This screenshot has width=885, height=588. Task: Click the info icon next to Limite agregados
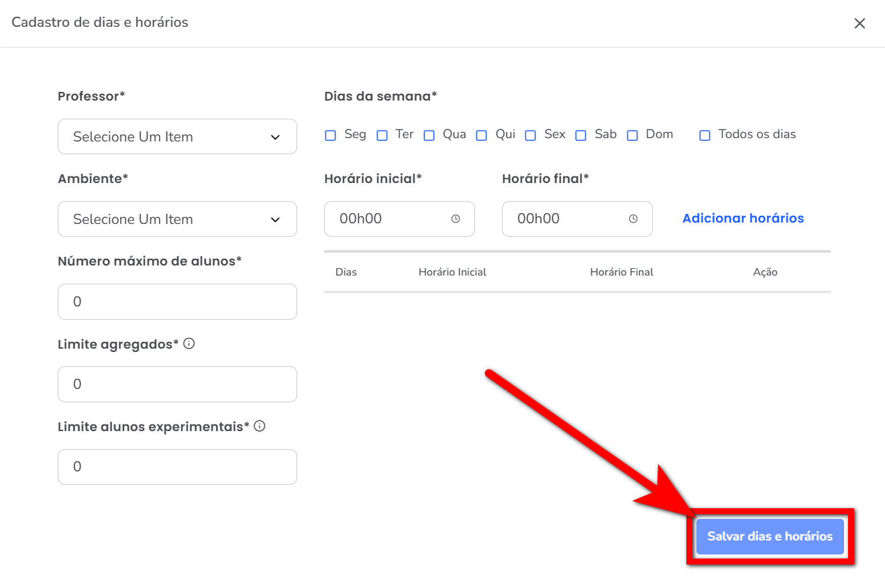(x=189, y=344)
